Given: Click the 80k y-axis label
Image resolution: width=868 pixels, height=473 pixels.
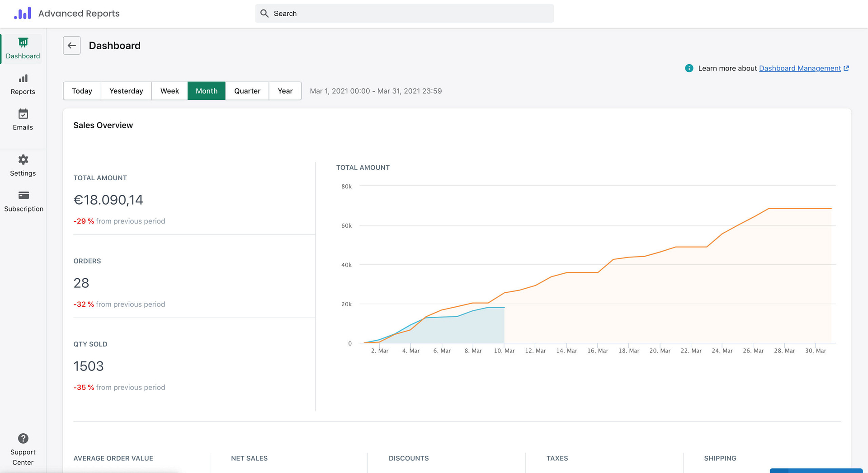Looking at the screenshot, I should (x=347, y=187).
